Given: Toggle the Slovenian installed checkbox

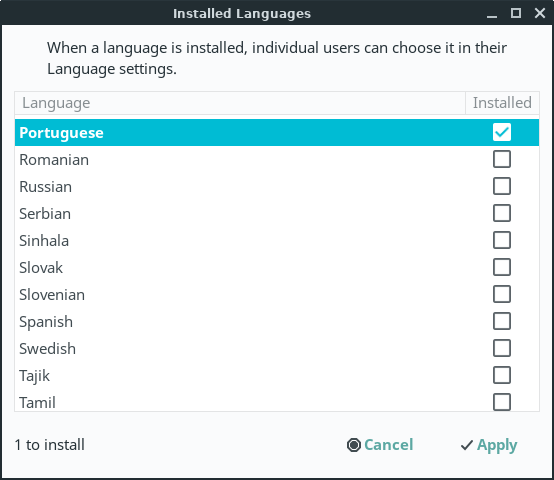Looking at the screenshot, I should click(502, 295).
